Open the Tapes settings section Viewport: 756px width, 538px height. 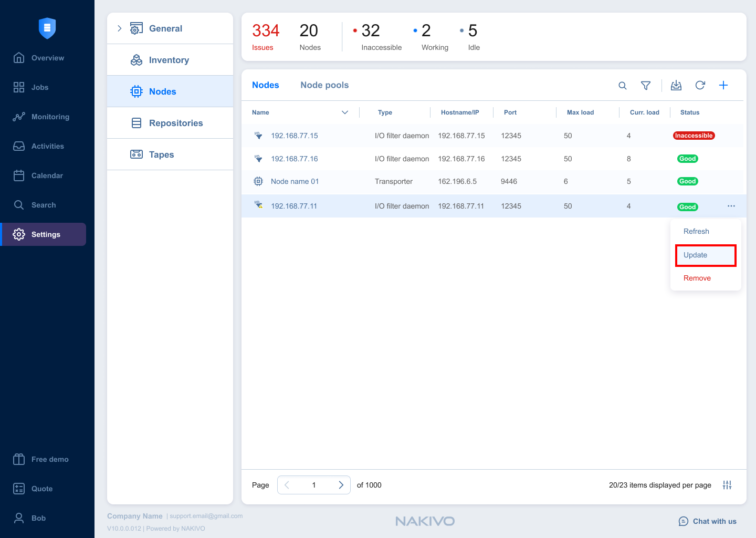pos(161,154)
